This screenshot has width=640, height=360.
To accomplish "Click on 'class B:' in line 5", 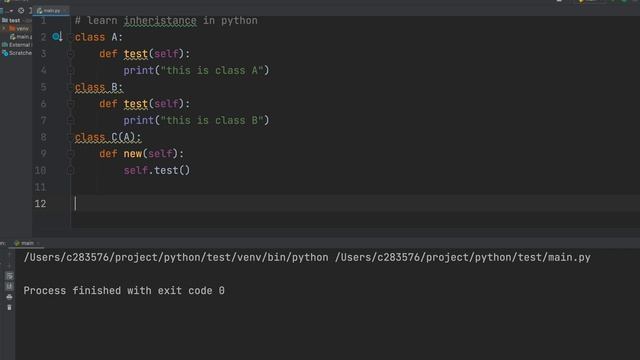I will pyautogui.click(x=99, y=87).
